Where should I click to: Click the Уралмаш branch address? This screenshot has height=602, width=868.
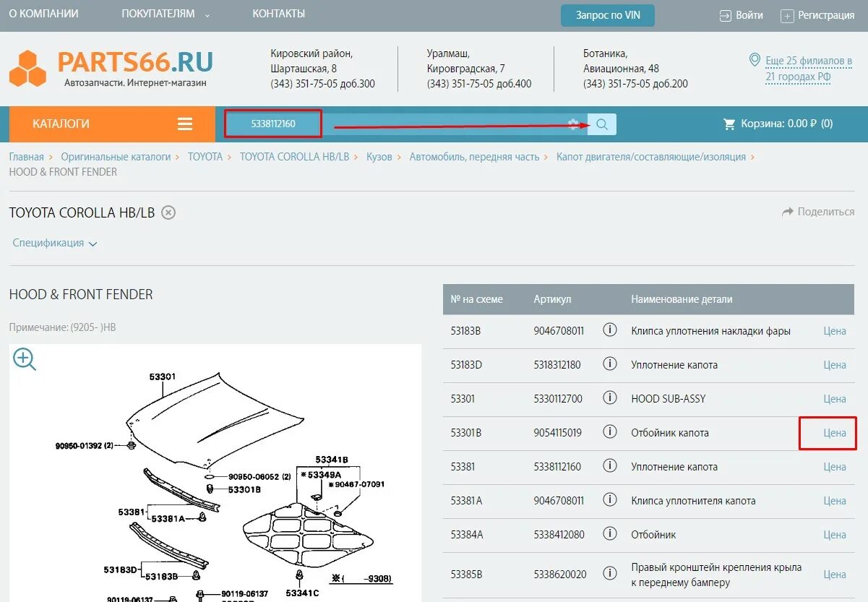pos(479,69)
